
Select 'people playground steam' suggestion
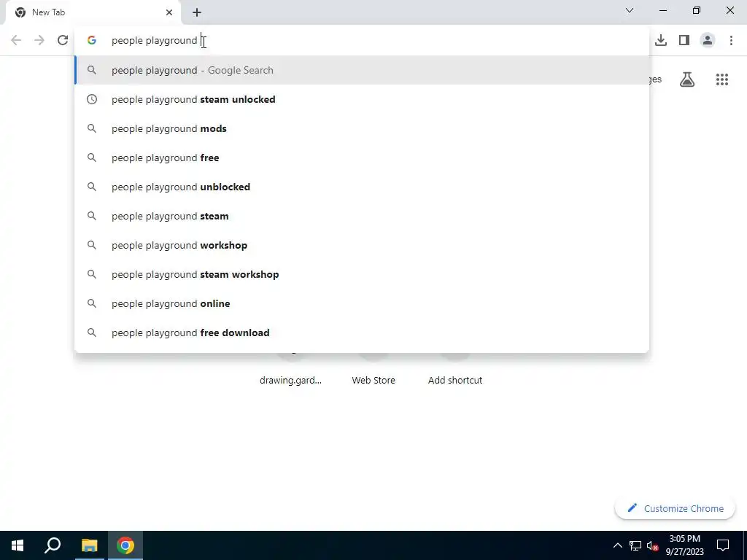click(x=362, y=216)
